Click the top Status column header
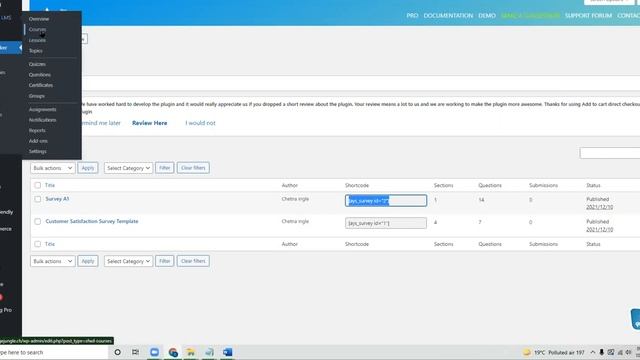Image resolution: width=640 pixels, height=360 pixels. pos(593,185)
